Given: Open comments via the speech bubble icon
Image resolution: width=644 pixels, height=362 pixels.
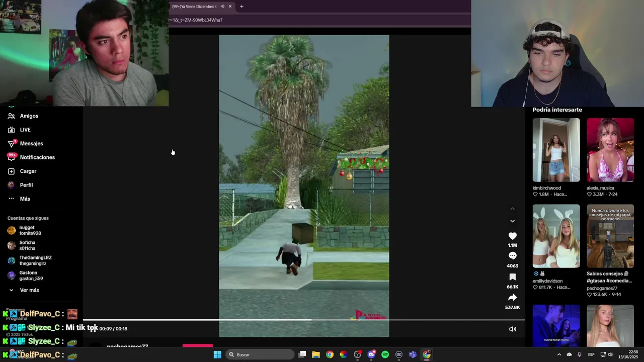Looking at the screenshot, I should [x=512, y=256].
